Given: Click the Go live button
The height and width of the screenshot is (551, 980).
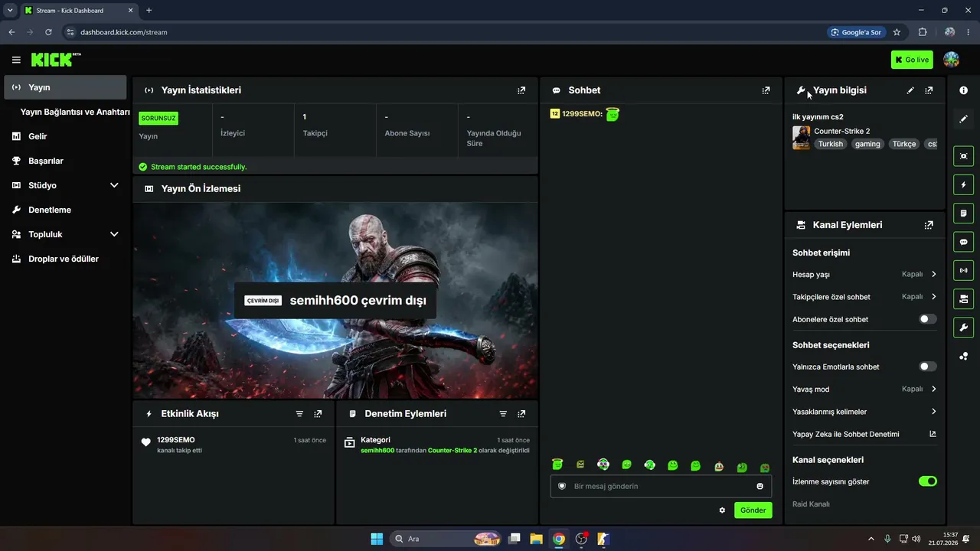Looking at the screenshot, I should [x=912, y=60].
